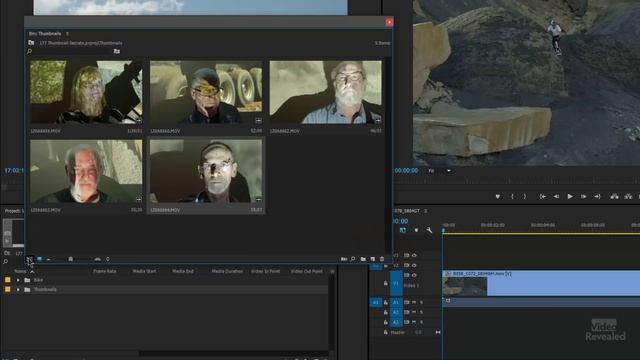Screen dimensions: 640x360
Task: Open the Bin: Thumbnails panel menu
Action: (67, 33)
